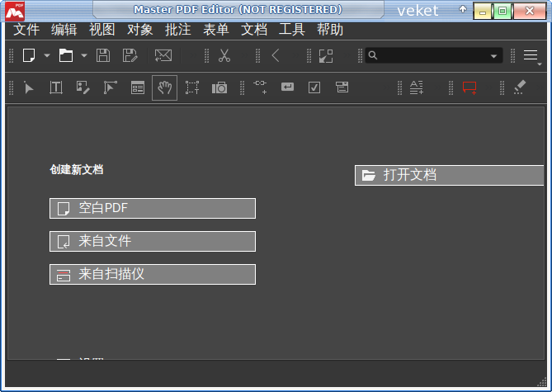Click the 来自扫描仪 button
Screen dimensions: 552x392
(x=153, y=274)
